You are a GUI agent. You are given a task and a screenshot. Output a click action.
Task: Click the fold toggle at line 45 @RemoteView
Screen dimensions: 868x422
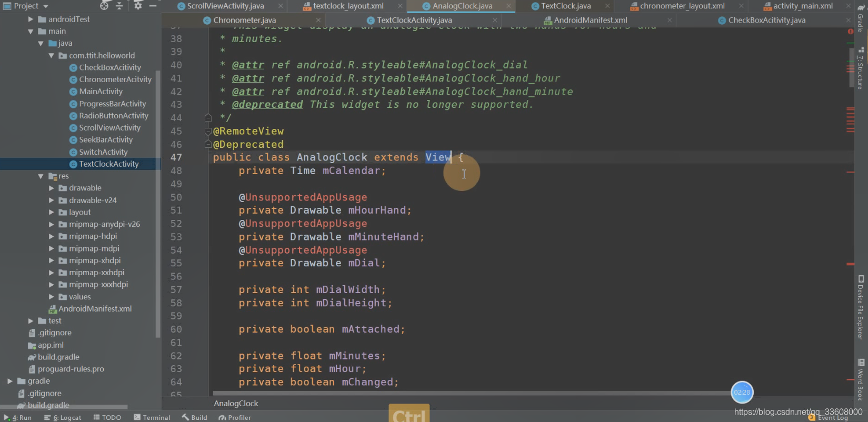[x=208, y=131]
